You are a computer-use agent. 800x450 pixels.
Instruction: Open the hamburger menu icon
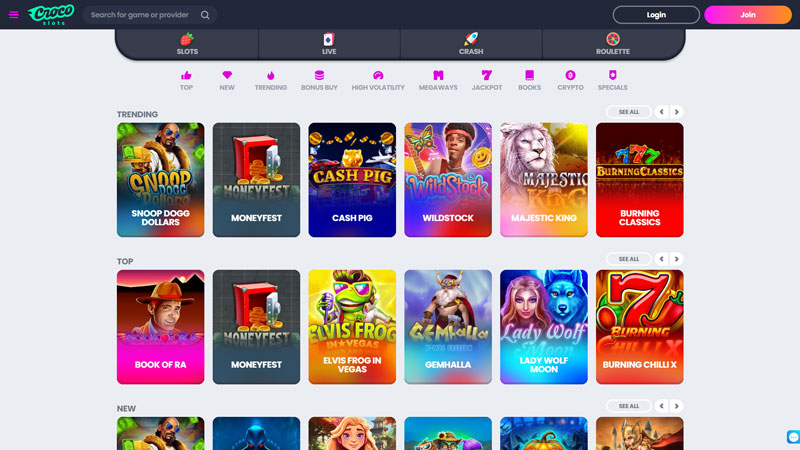(14, 15)
